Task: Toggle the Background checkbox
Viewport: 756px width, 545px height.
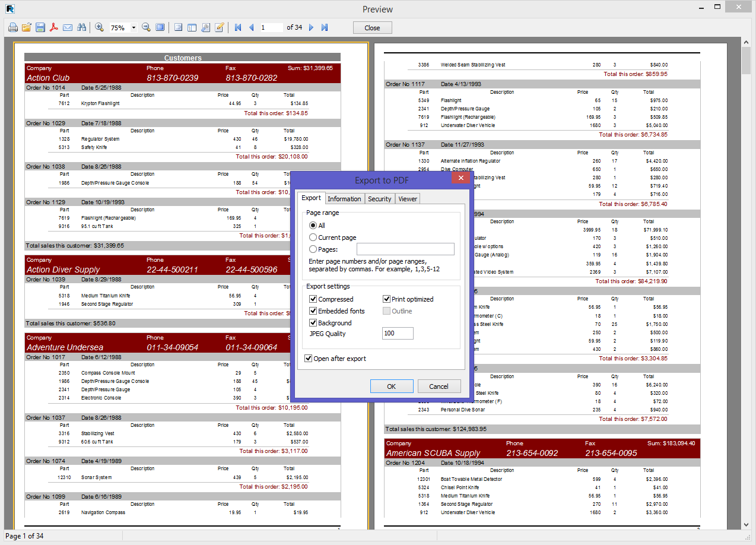Action: click(313, 323)
